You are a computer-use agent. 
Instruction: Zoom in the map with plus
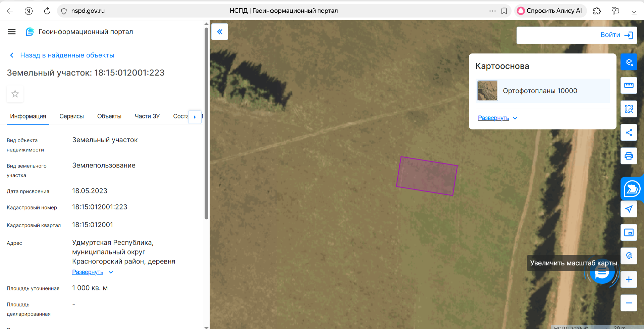click(629, 280)
